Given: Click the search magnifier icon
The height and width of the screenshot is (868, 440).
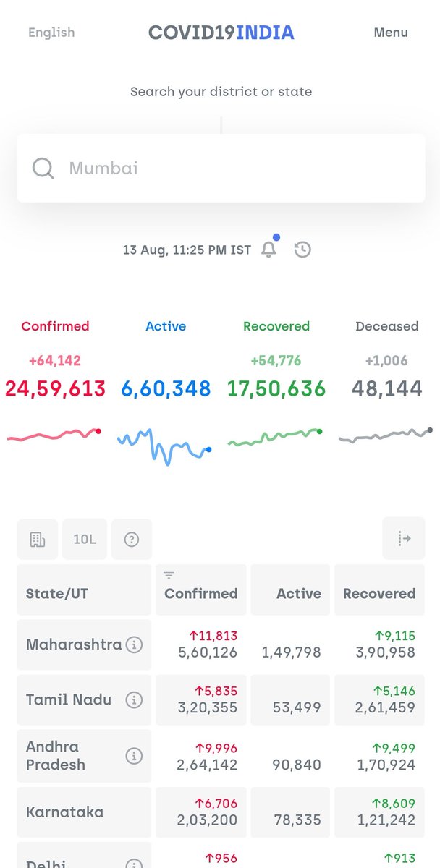Looking at the screenshot, I should coord(43,169).
